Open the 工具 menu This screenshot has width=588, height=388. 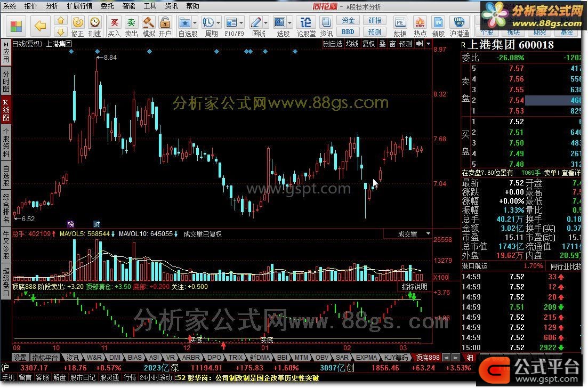point(150,6)
